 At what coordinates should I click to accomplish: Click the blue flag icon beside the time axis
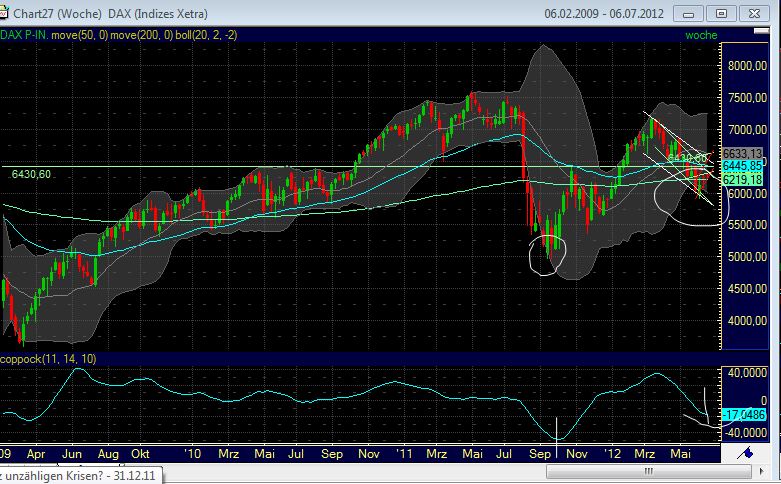tap(746, 453)
